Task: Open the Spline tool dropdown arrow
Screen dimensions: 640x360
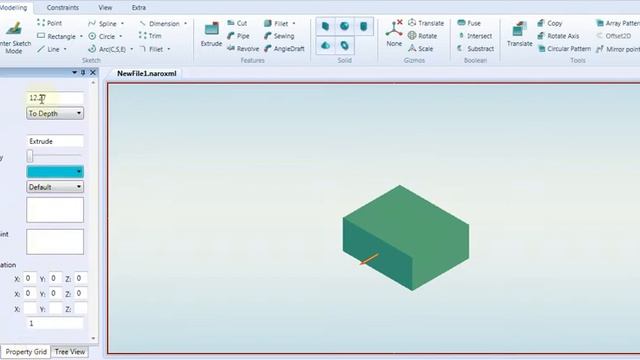Action: [x=122, y=23]
